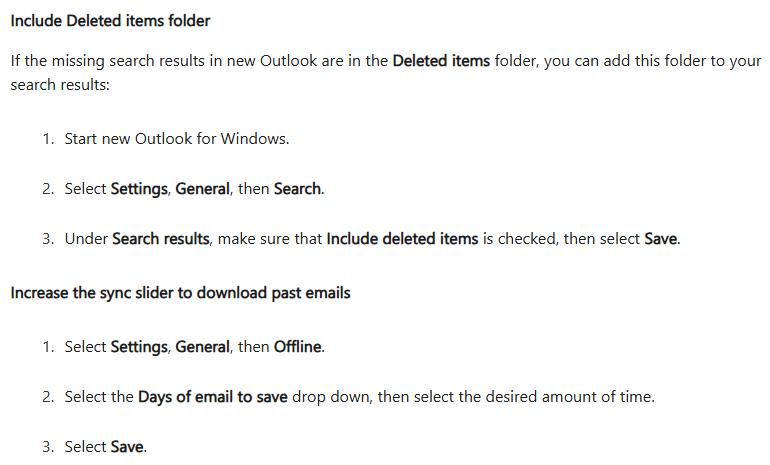Click the 'Increase the sync slider' heading
The width and height of the screenshot is (770, 465).
[x=180, y=293]
